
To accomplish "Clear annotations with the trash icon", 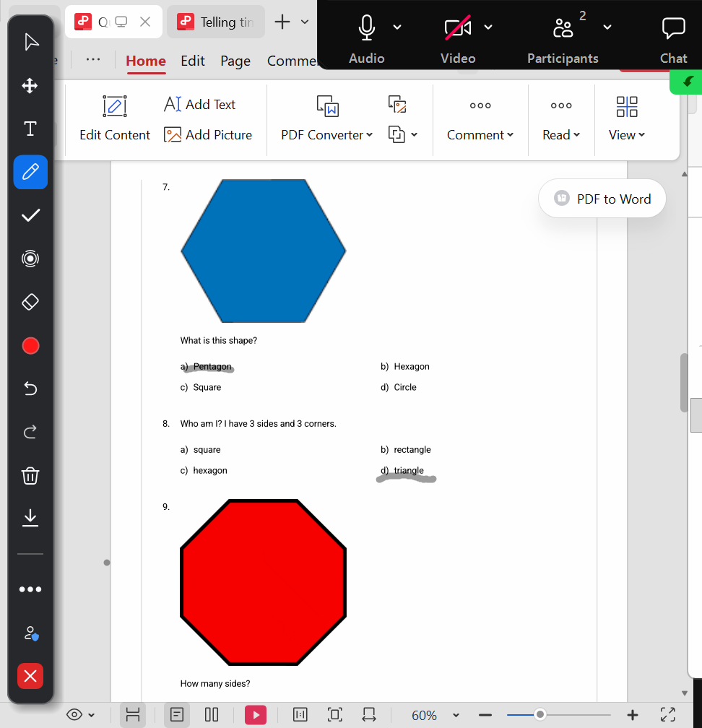I will pos(30,476).
